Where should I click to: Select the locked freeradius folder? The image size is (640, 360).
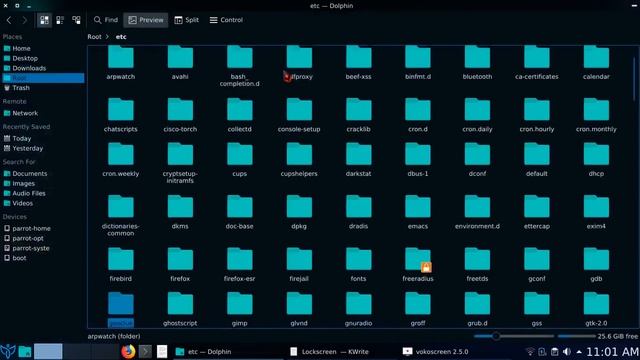(x=418, y=264)
